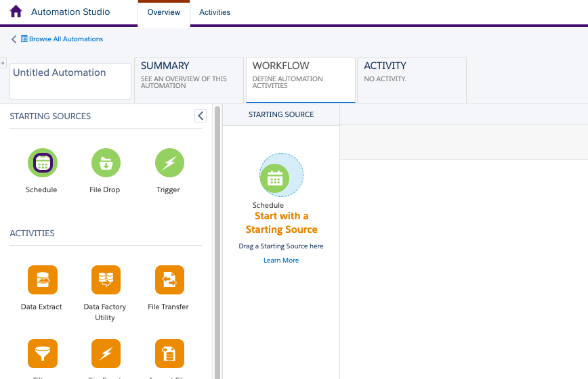Click the Untitled Automation name field

(70, 81)
